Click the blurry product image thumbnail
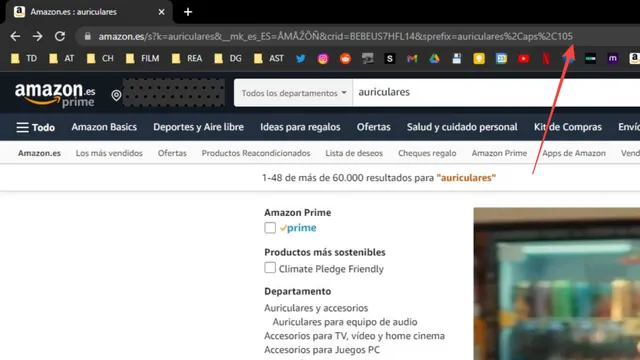 tap(557, 284)
